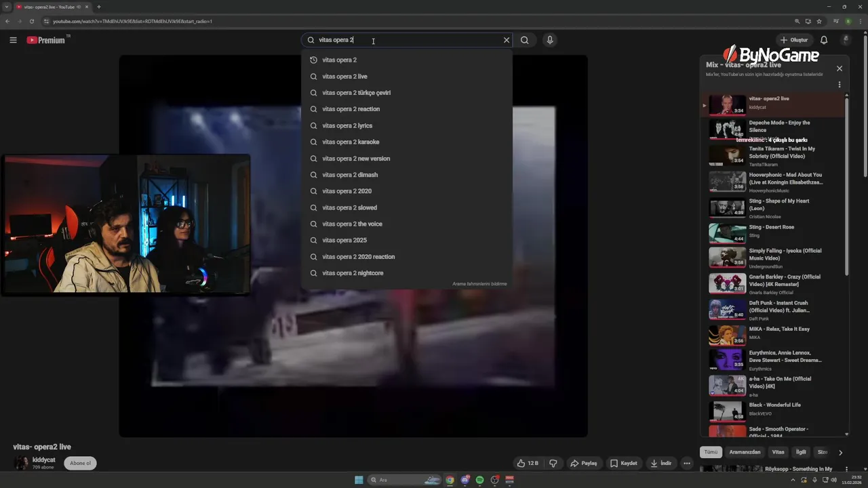The image size is (868, 488).
Task: Bookmark page with star icon
Action: [x=819, y=21]
